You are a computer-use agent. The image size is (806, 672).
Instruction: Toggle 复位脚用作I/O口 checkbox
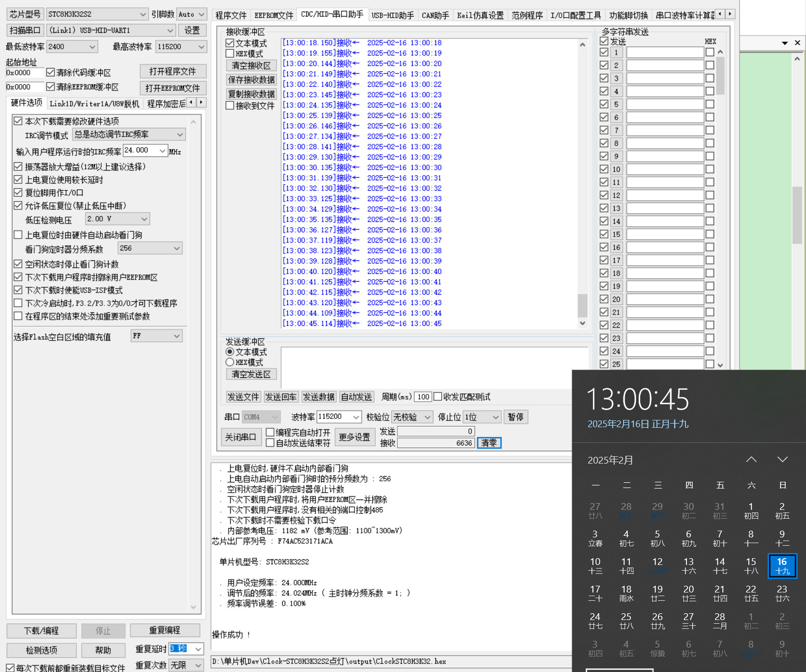[18, 192]
